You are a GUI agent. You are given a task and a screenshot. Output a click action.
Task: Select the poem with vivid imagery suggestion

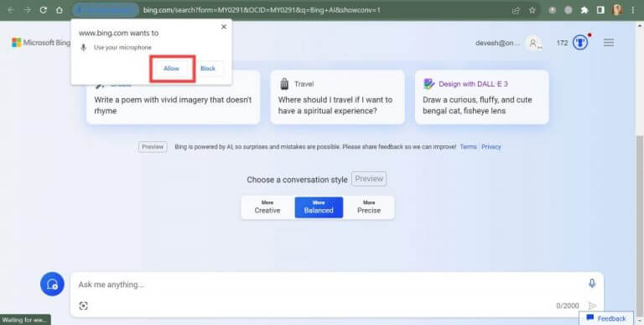[173, 97]
